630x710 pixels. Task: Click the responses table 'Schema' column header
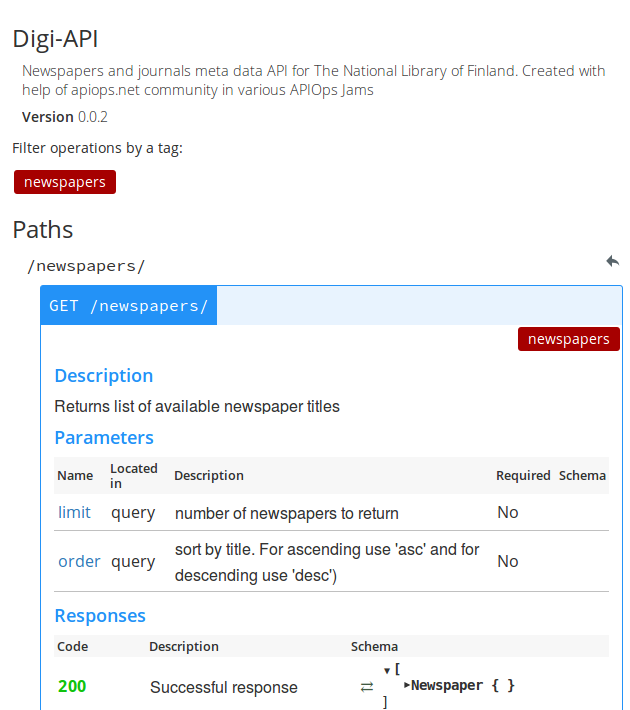[374, 646]
